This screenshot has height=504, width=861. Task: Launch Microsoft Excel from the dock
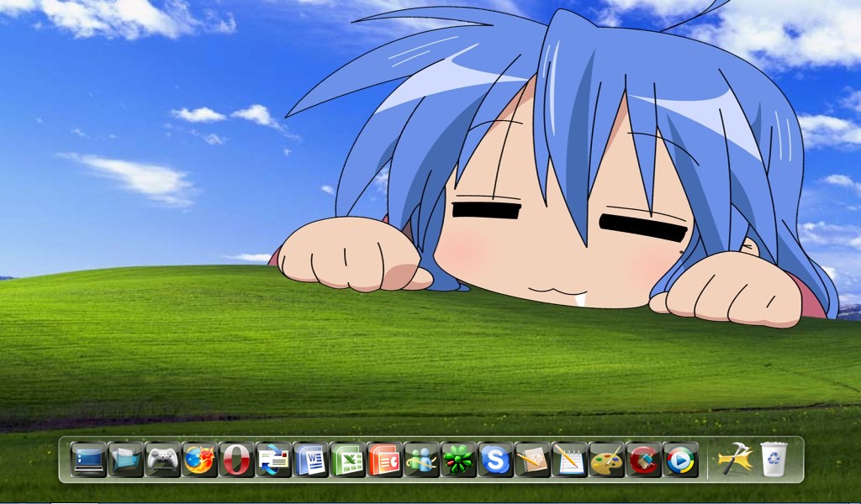[347, 459]
